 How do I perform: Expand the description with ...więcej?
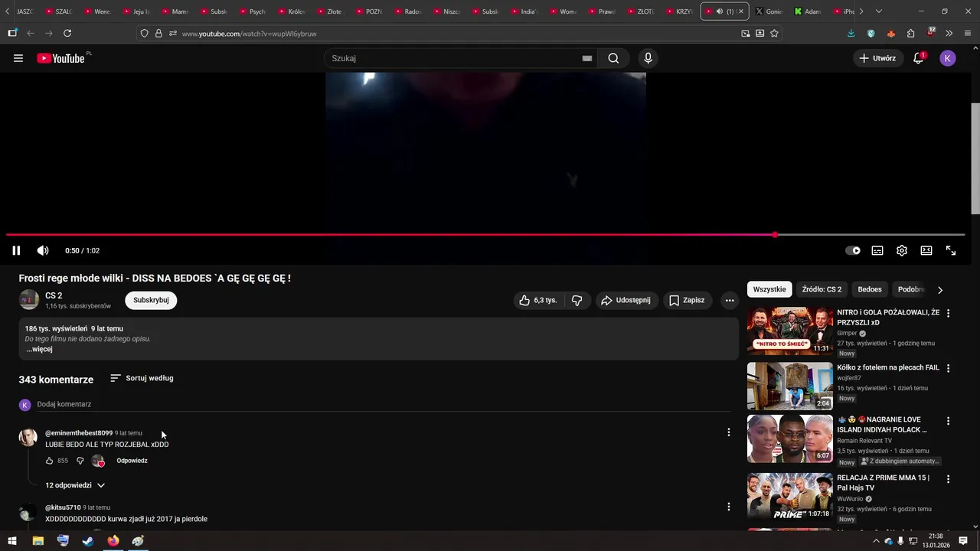[x=39, y=349]
